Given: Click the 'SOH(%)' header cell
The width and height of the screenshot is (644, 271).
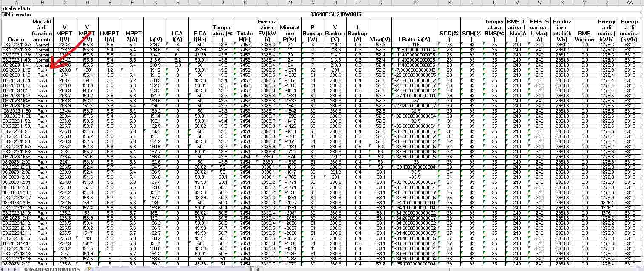Looking at the screenshot, I should [472, 29].
